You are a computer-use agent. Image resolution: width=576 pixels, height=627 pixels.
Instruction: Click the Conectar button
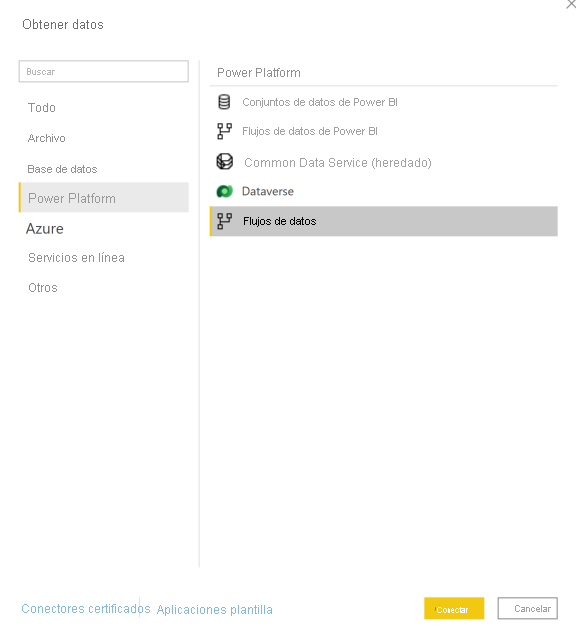(454, 609)
